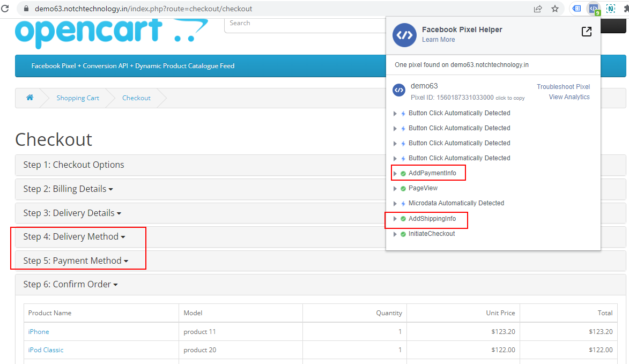
Task: Open the Facebook Pixel Helper extension icon
Action: click(594, 9)
